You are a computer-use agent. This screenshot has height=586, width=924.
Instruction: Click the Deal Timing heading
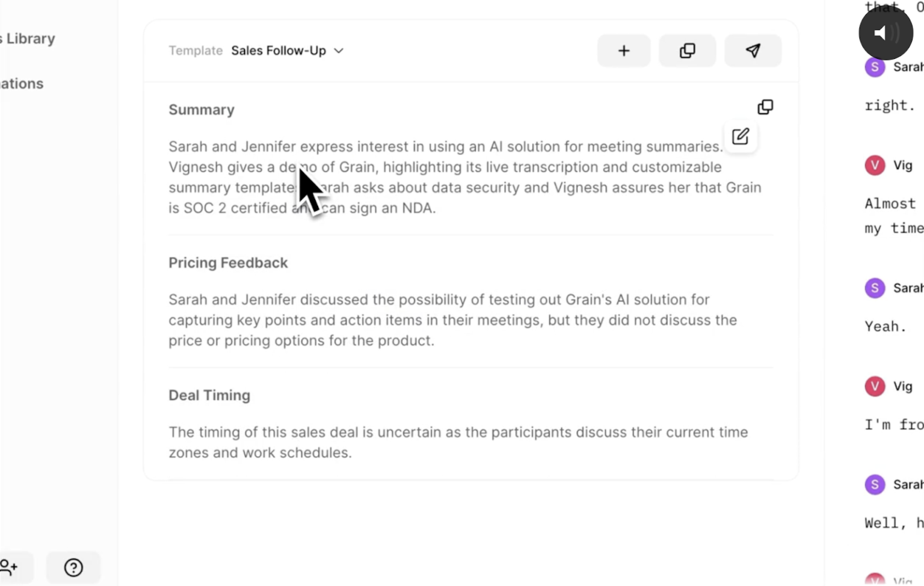[209, 395]
